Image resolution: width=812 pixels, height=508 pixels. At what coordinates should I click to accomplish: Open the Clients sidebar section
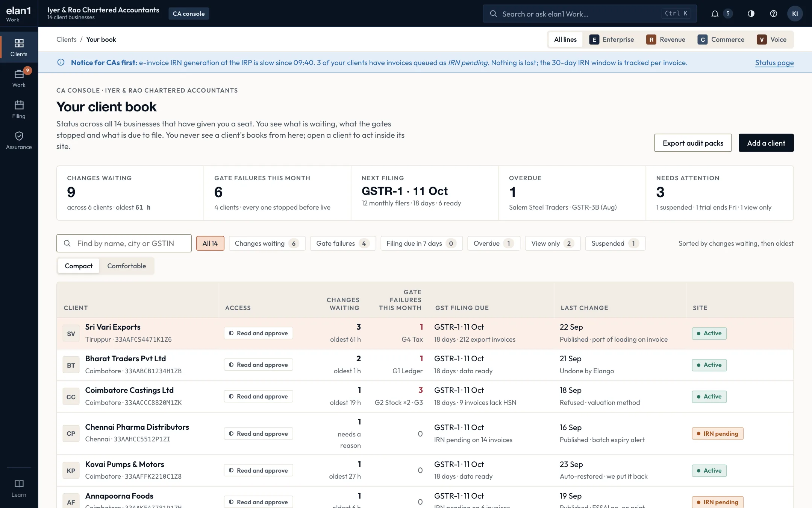pyautogui.click(x=19, y=47)
